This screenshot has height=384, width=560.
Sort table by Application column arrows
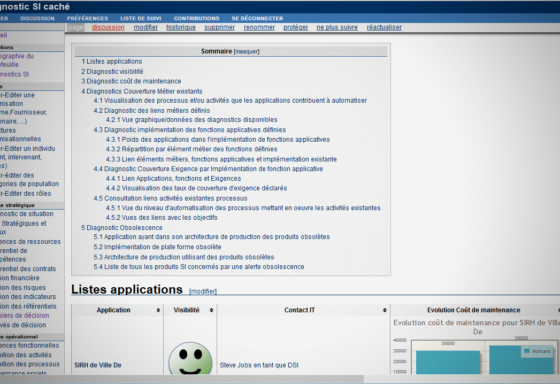pyautogui.click(x=158, y=310)
